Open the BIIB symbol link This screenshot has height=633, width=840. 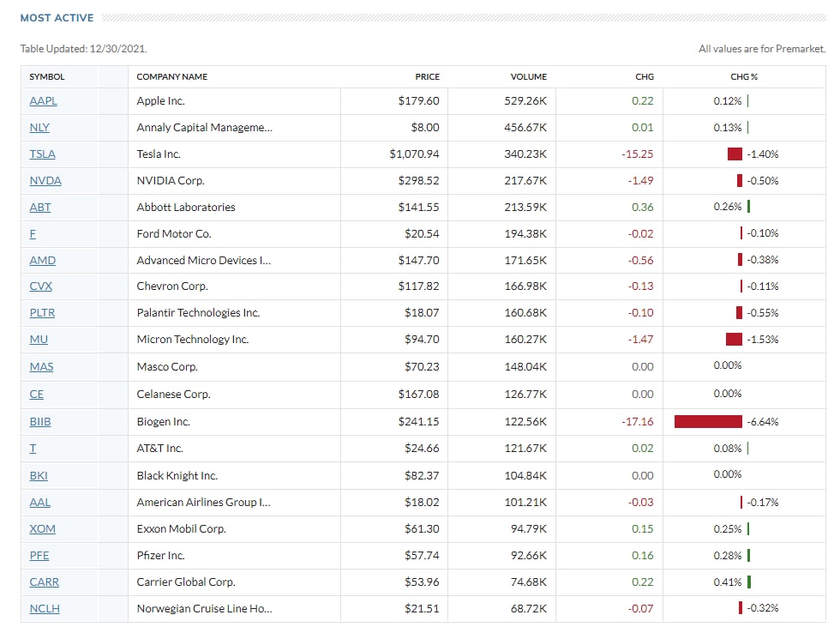pos(40,422)
